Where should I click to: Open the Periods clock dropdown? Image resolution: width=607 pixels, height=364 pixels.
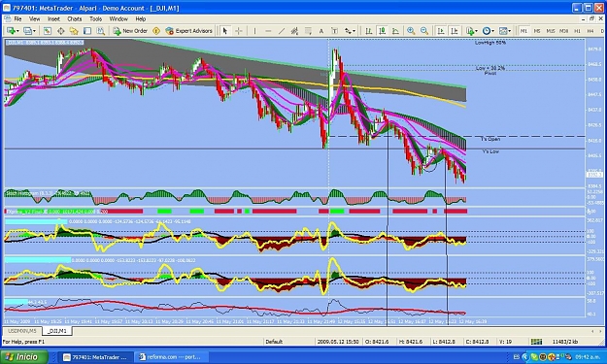coord(489,31)
